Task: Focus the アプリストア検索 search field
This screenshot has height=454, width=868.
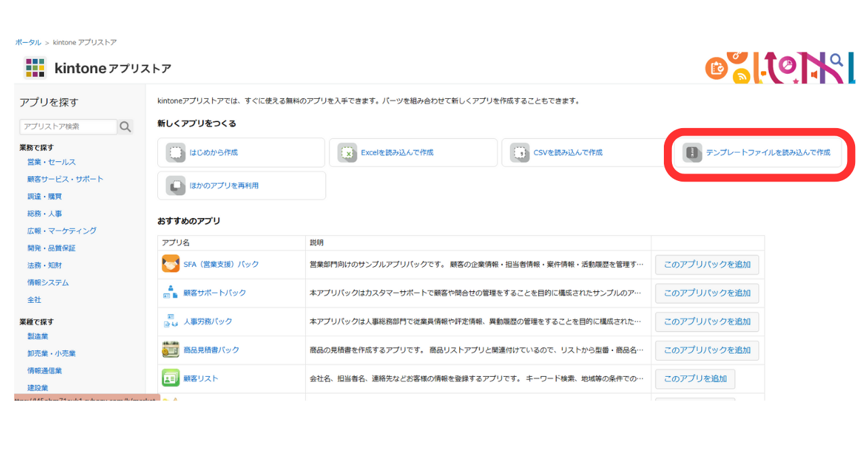Action: (x=68, y=127)
